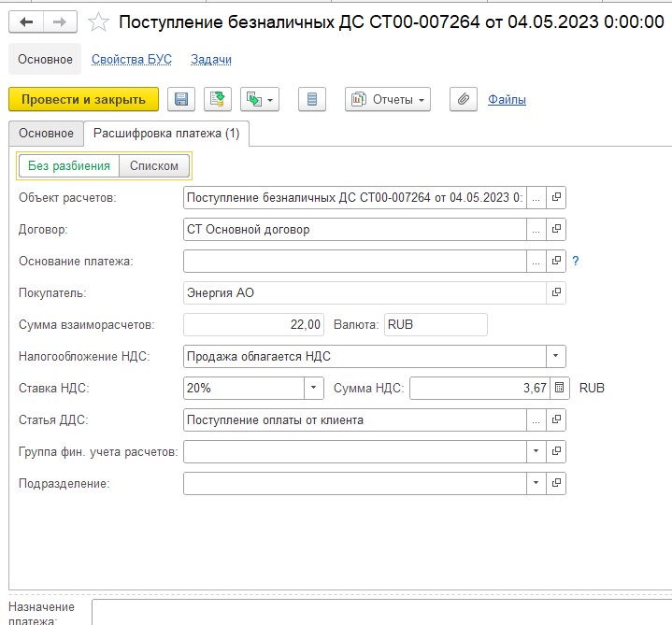Click the back navigation arrow
The width and height of the screenshot is (672, 625).
point(25,21)
